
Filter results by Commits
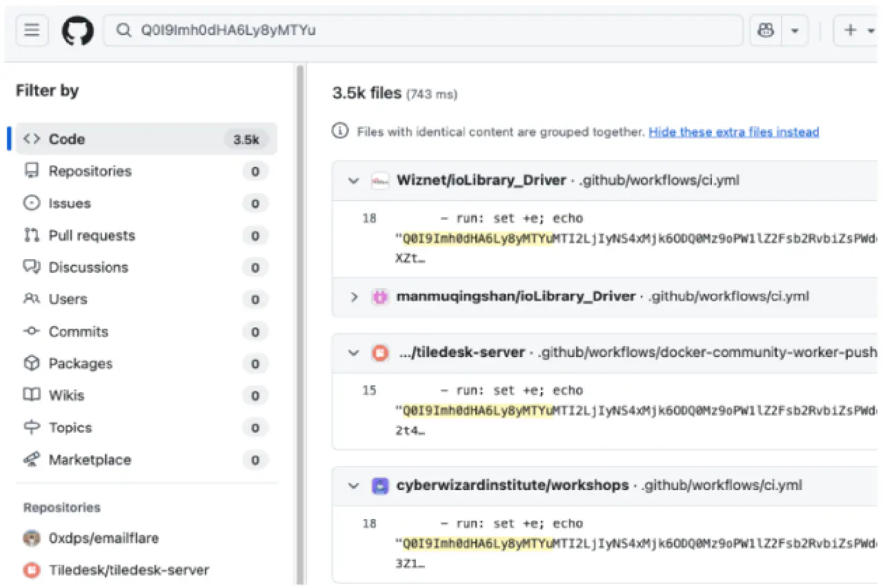point(146,332)
